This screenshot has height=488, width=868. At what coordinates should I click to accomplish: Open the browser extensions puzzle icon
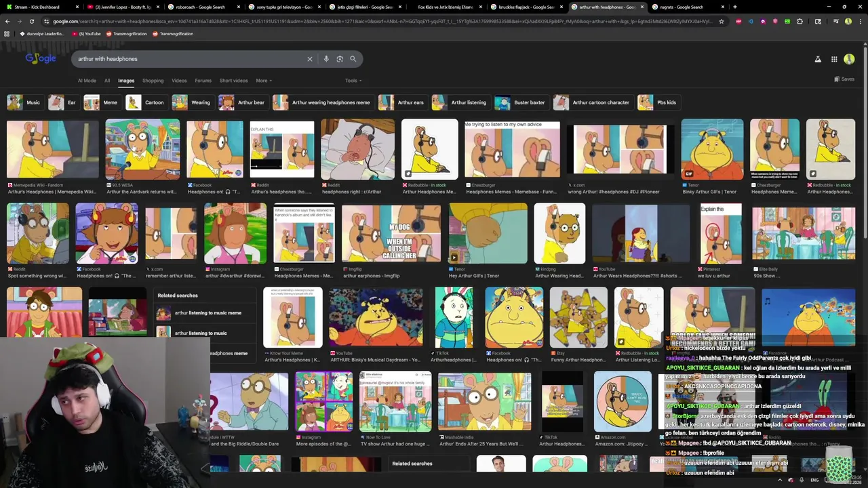(800, 21)
